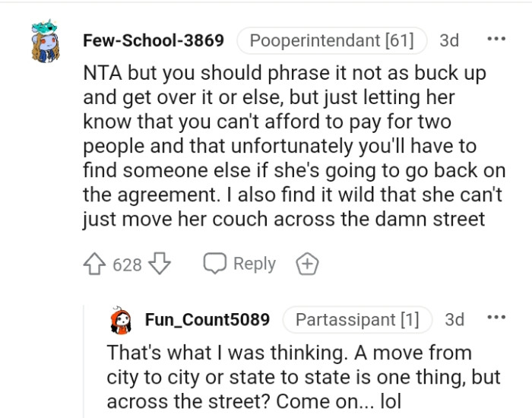Click the 3d timestamp on Fun_Count5089's reply
Viewport: 532px width, 418px height.
click(x=454, y=320)
